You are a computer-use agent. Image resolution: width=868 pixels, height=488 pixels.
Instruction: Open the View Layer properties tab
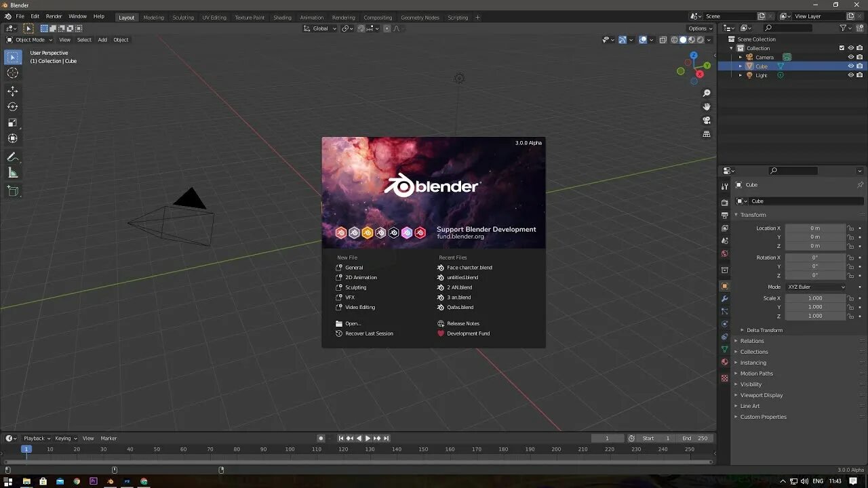[x=724, y=228]
